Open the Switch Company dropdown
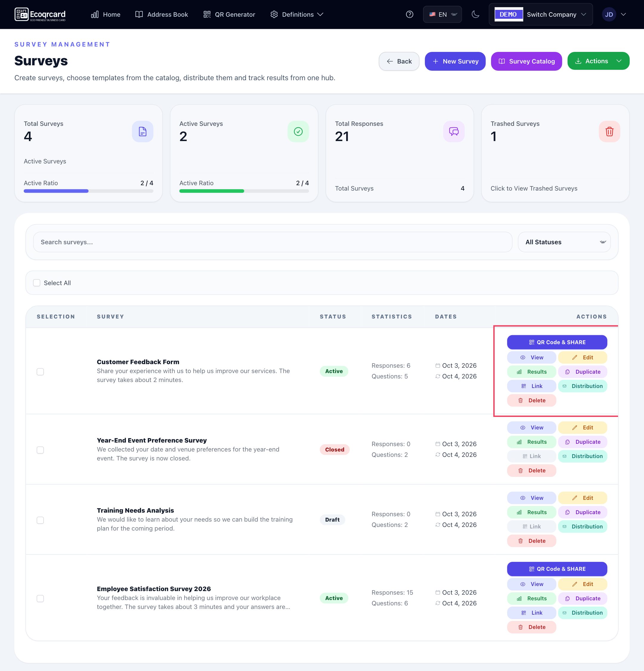The width and height of the screenshot is (644, 671). (541, 14)
